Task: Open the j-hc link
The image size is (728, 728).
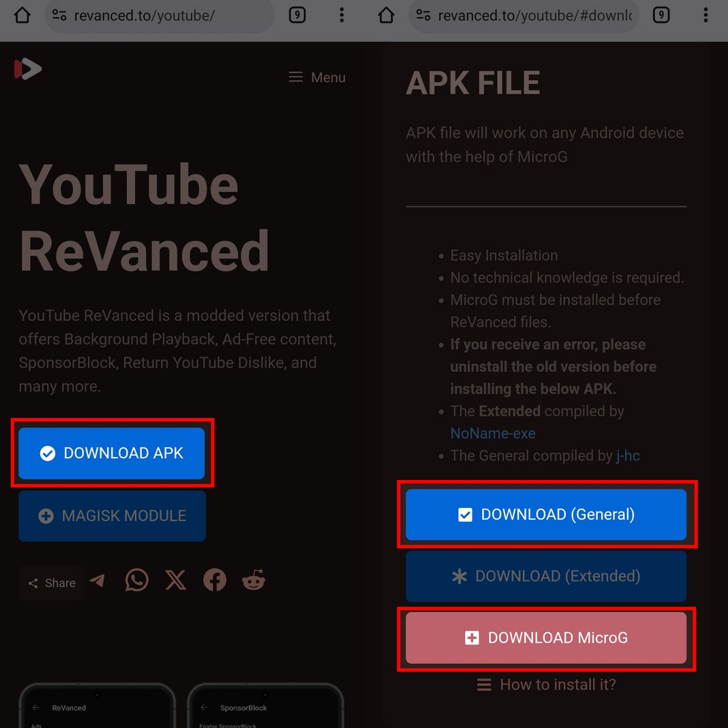Action: tap(628, 456)
